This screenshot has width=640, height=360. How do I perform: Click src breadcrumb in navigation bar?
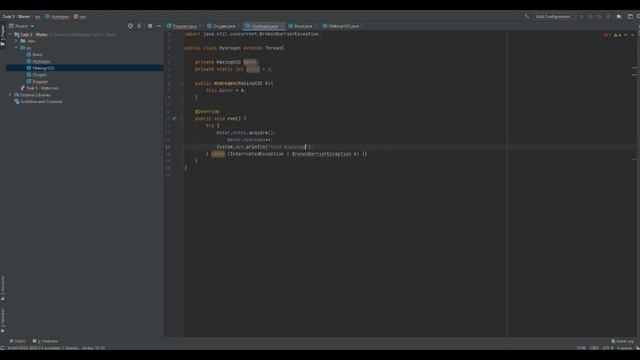tap(37, 17)
